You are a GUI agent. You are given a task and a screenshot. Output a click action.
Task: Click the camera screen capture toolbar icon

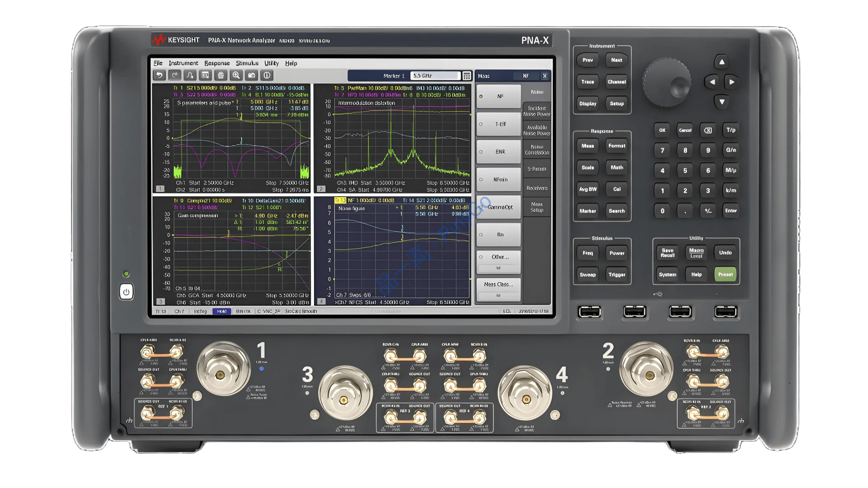(252, 75)
